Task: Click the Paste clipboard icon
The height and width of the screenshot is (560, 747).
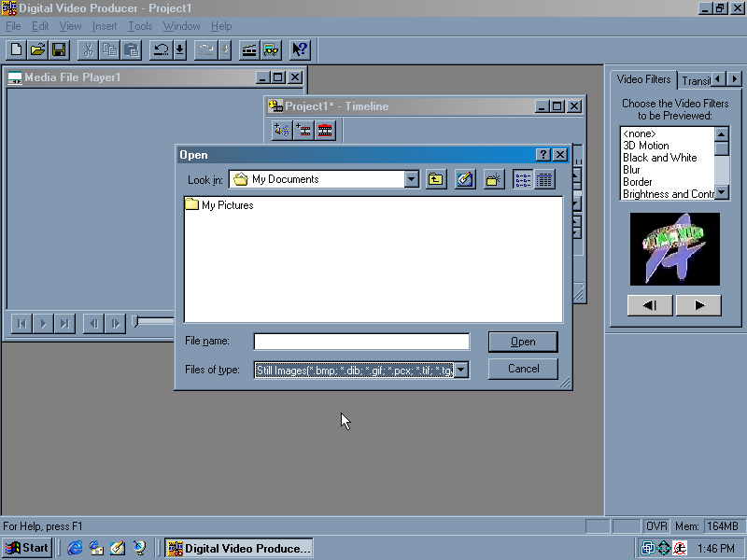Action: (131, 49)
